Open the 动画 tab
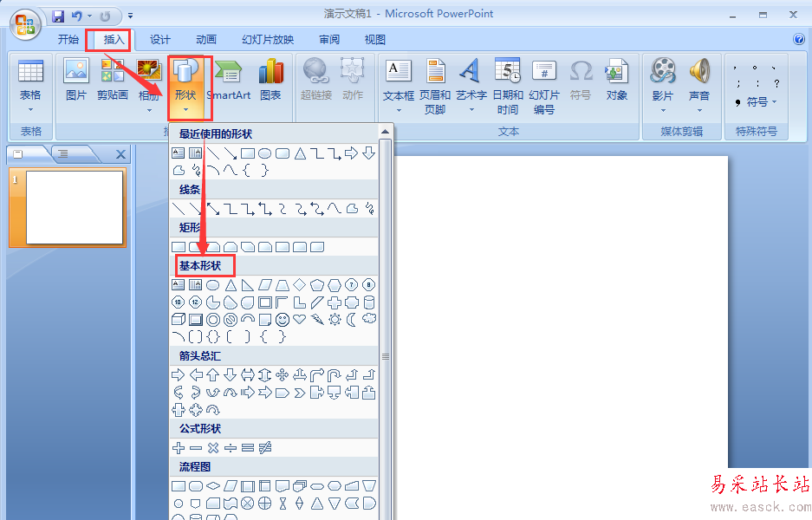The image size is (812, 520). (x=206, y=39)
